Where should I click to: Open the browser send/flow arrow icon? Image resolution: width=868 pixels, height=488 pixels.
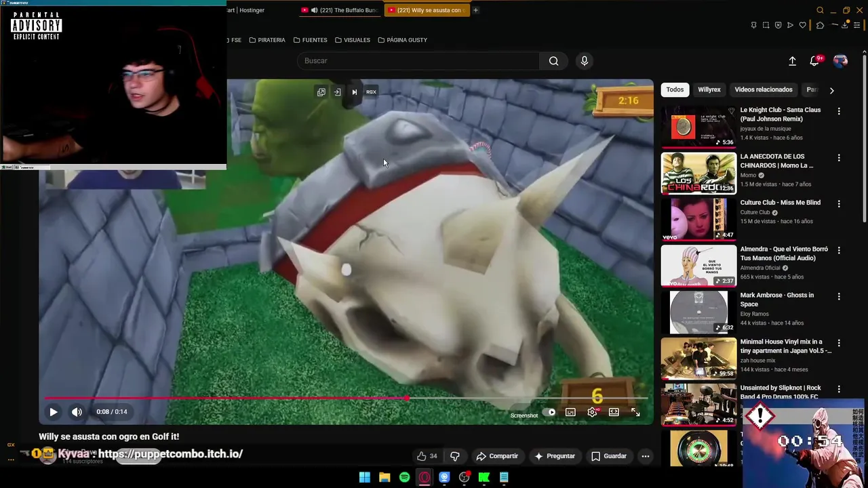(790, 25)
